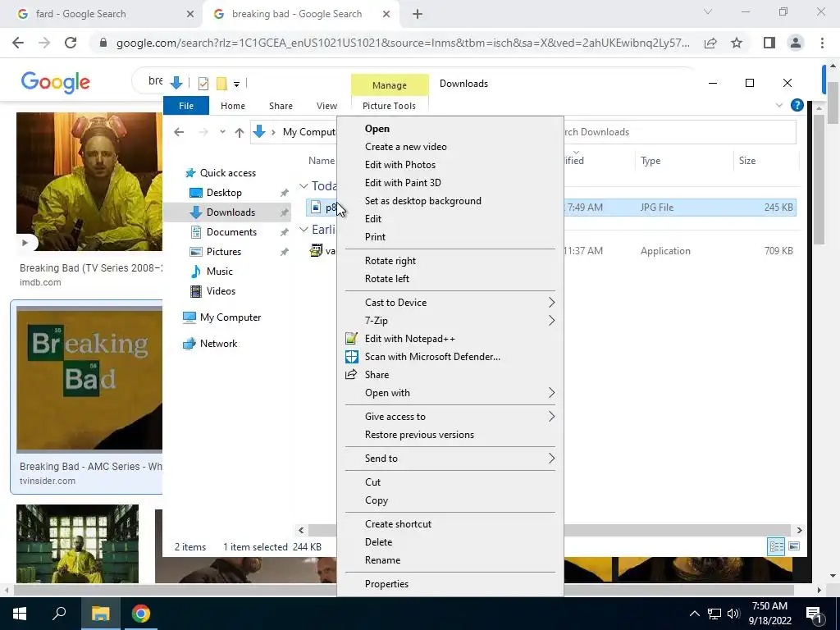Open the Customize Quick Access Toolbar dropdown
This screenshot has width=840, height=630.
(236, 84)
